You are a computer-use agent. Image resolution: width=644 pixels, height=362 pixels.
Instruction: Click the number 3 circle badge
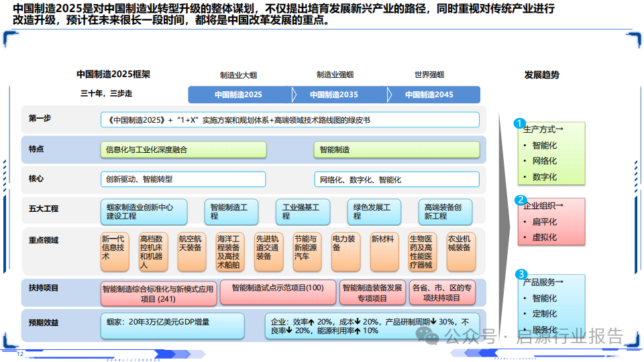pos(521,274)
